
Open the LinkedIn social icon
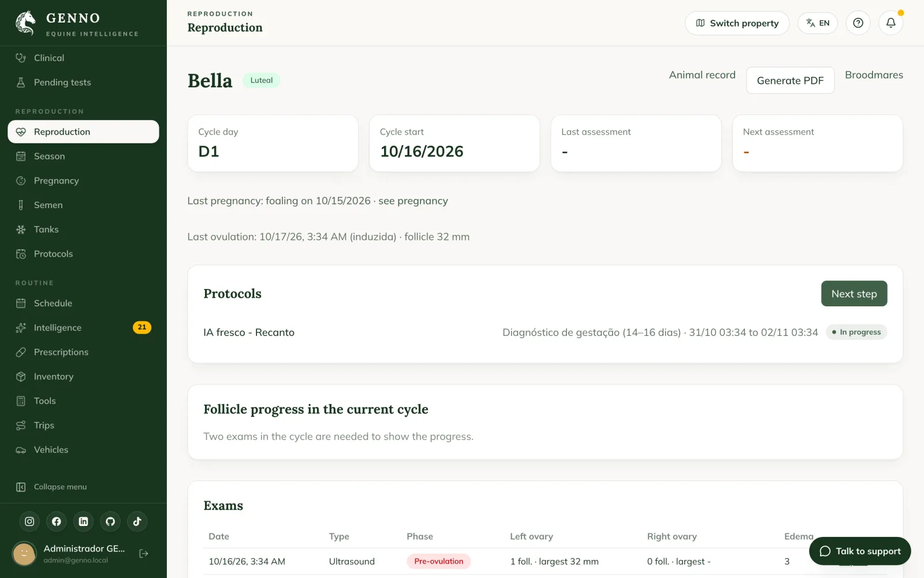(83, 521)
